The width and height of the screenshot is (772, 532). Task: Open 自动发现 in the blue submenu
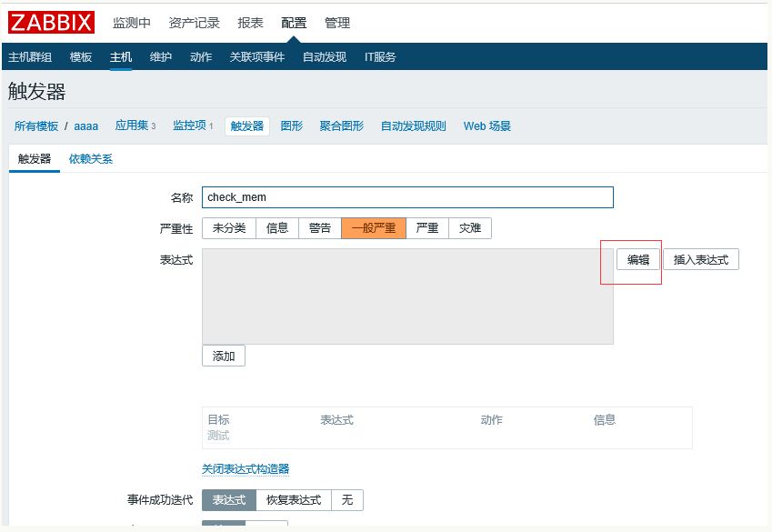(325, 57)
